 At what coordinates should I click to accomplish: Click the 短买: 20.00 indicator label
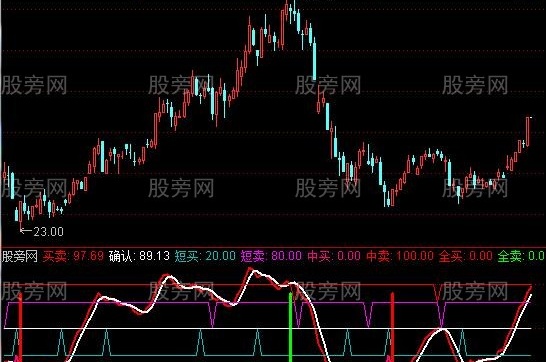click(205, 256)
